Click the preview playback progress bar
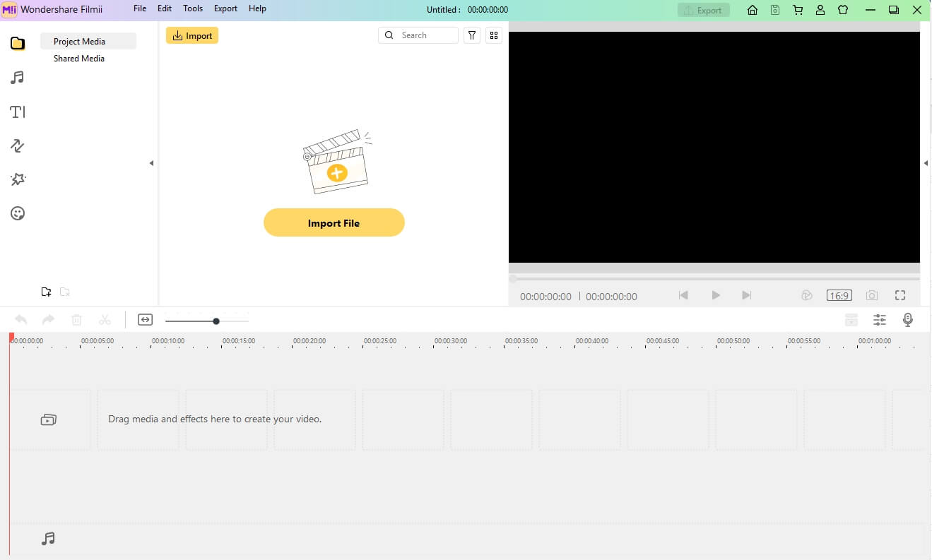 (714, 279)
